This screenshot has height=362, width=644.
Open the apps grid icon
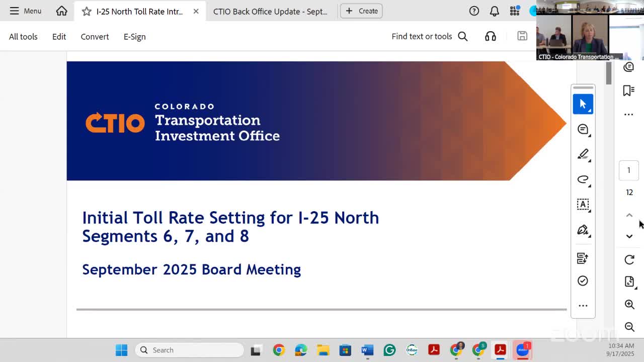[x=515, y=11]
